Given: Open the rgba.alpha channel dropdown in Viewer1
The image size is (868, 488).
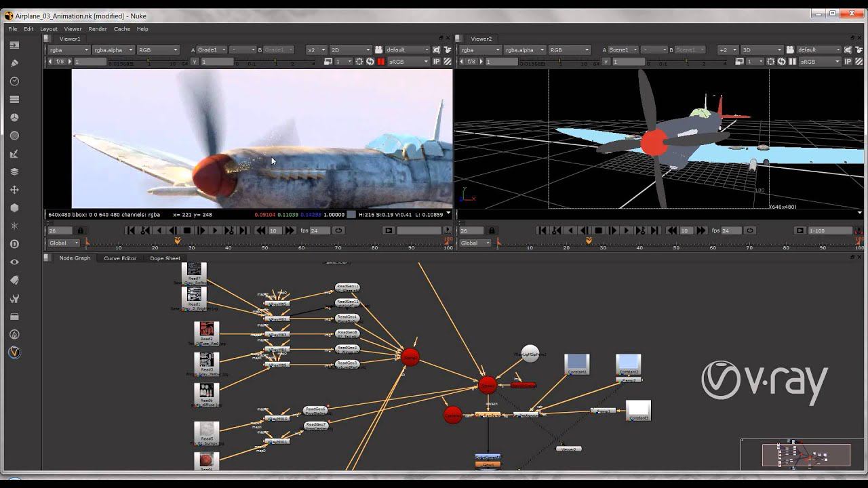Looking at the screenshot, I should 112,49.
